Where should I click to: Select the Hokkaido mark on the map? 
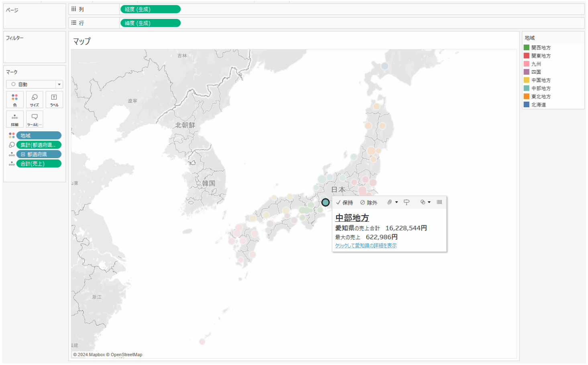[x=385, y=66]
